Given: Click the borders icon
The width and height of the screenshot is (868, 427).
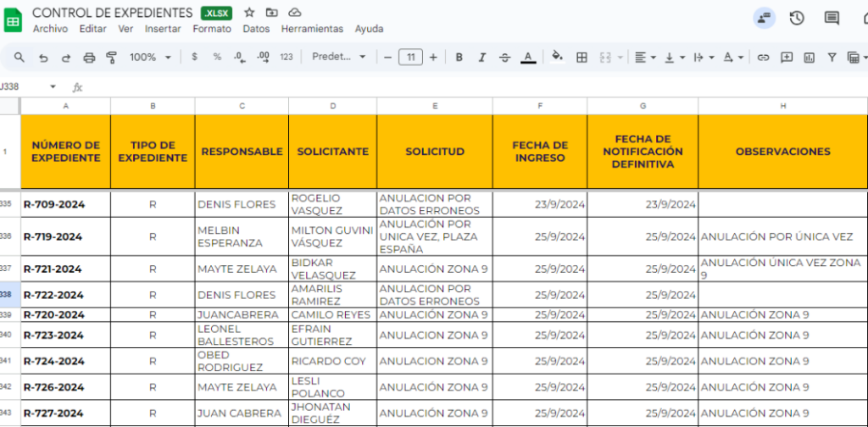Looking at the screenshot, I should [x=581, y=58].
